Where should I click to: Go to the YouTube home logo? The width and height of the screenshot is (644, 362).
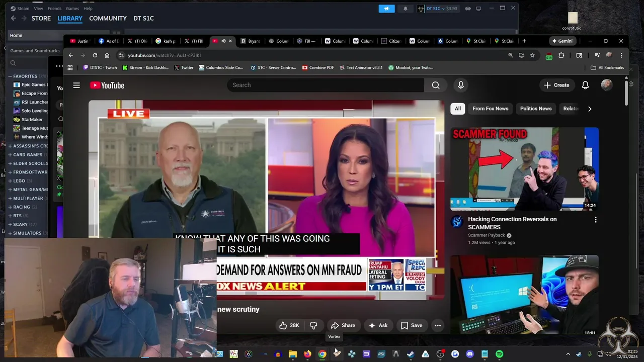click(107, 85)
